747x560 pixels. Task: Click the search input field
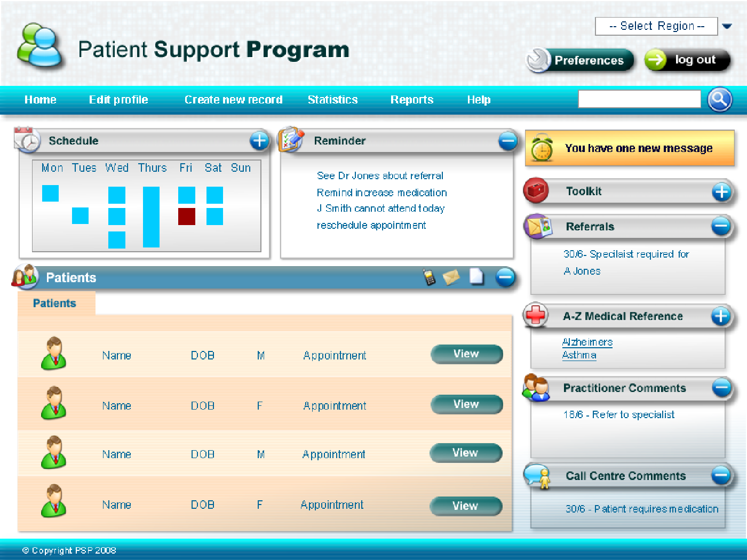tap(639, 99)
